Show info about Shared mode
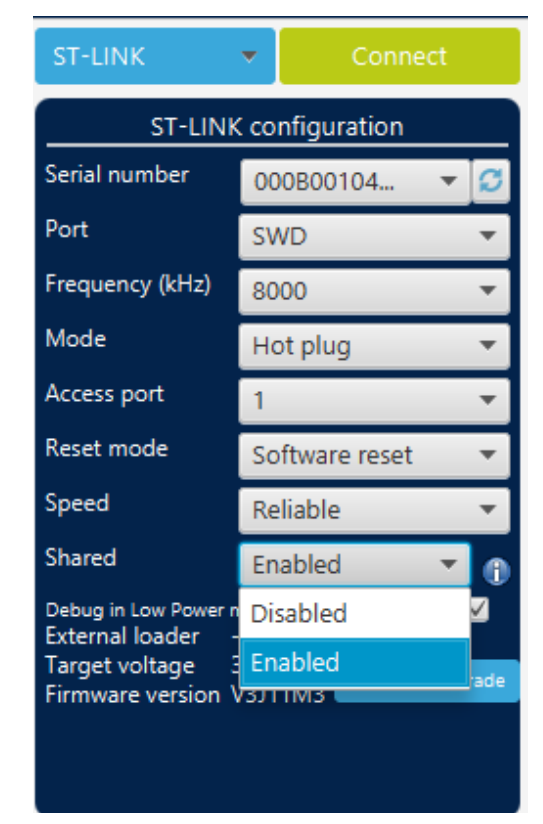This screenshot has height=824, width=543. click(x=496, y=571)
